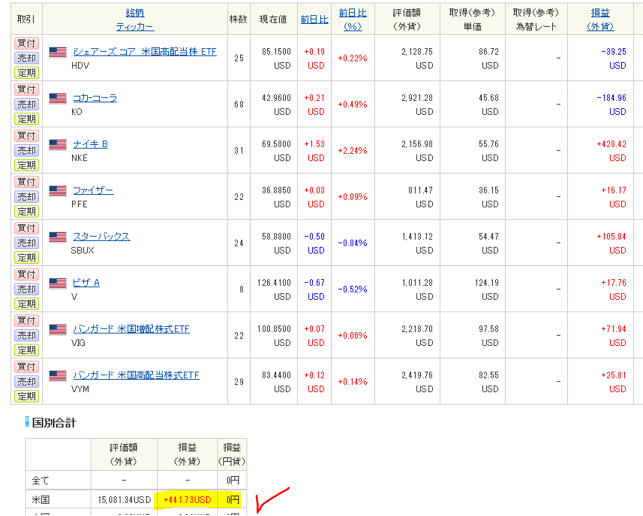Click the 定期 button for NKE

pyautogui.click(x=27, y=165)
